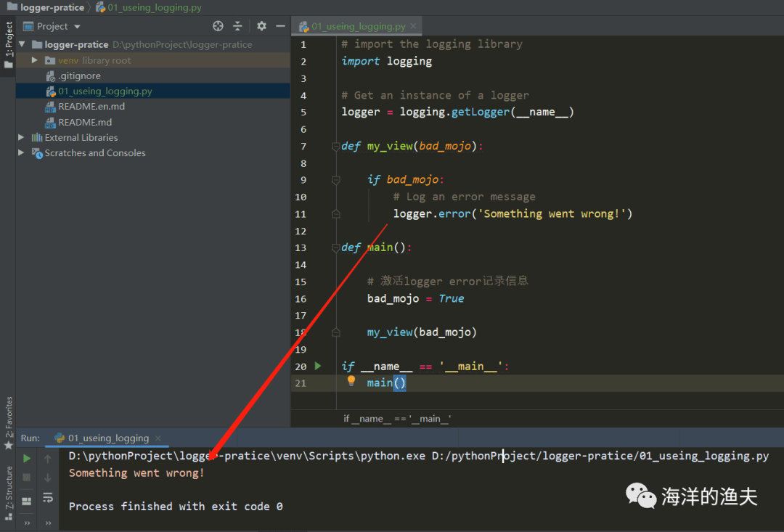Click External Libraries label
784x532 pixels.
coord(81,137)
